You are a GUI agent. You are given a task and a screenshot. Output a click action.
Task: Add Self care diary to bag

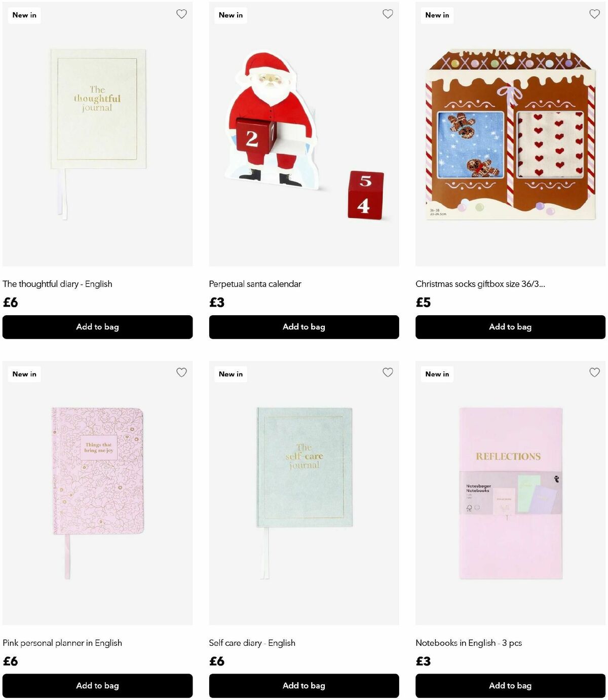[304, 686]
